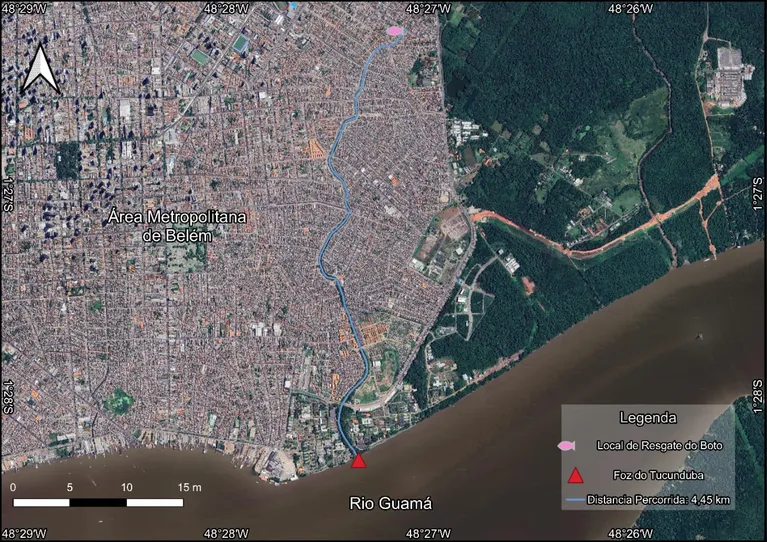Click the pink boto marker on the map
767x542 pixels.
click(395, 32)
